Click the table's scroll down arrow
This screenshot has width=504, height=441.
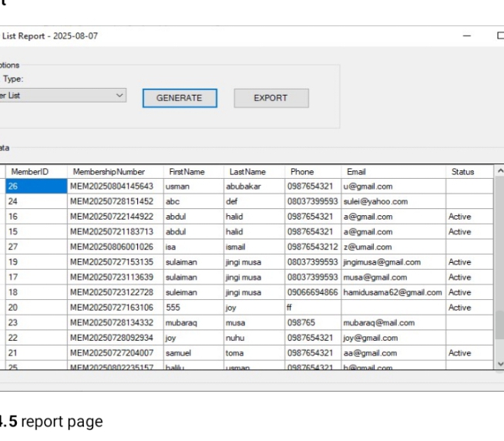pos(499,364)
